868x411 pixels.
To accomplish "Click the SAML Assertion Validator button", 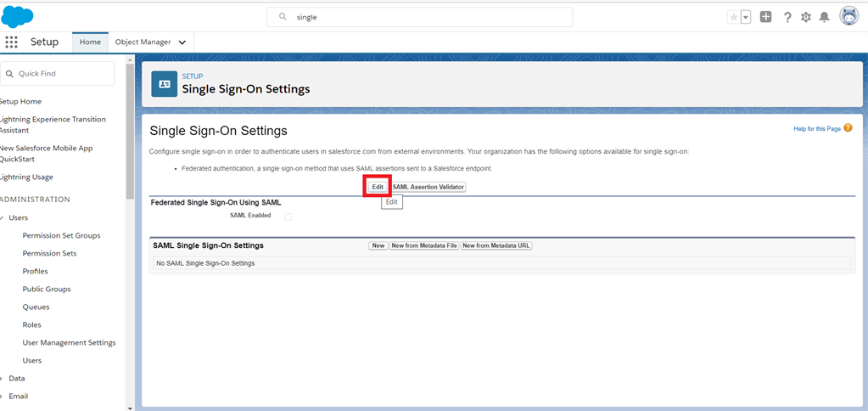I will coord(428,187).
